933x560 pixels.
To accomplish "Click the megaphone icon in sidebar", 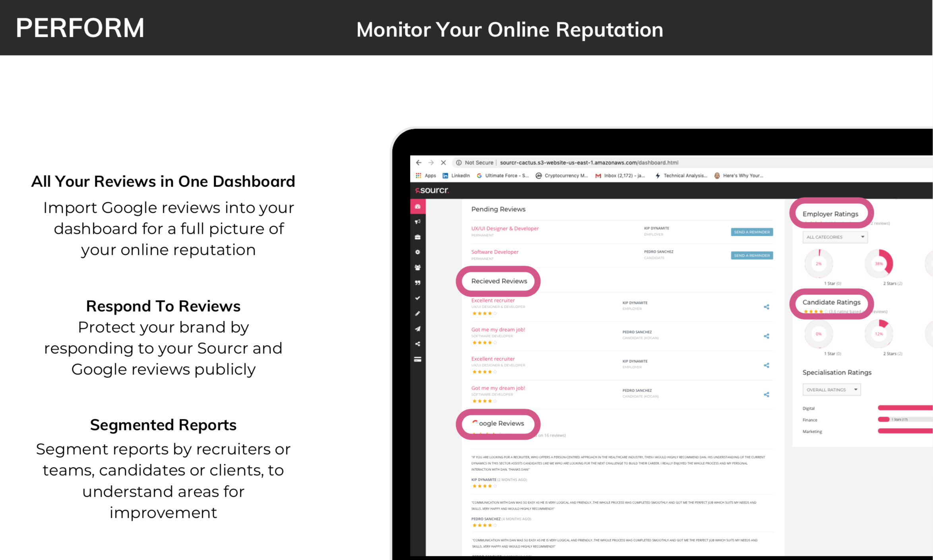I will 418,222.
